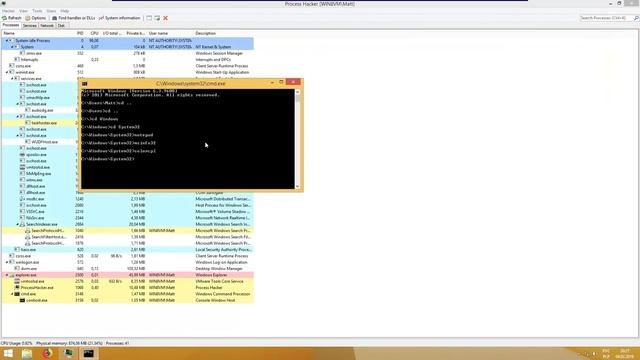Click the Find window and thread icon

click(x=157, y=18)
